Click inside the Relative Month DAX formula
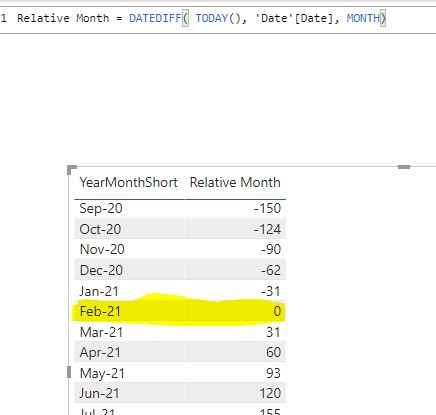Screen dimensions: 436x415 (201, 18)
